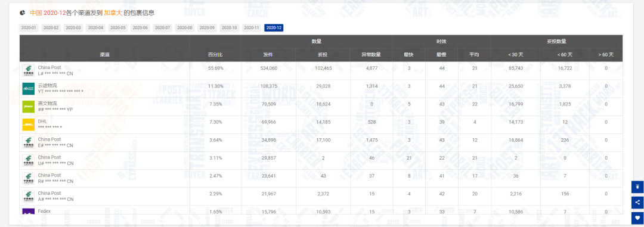Screen dimensions: 644x227
Task: Click the 平均 column header
Action: pyautogui.click(x=475, y=55)
